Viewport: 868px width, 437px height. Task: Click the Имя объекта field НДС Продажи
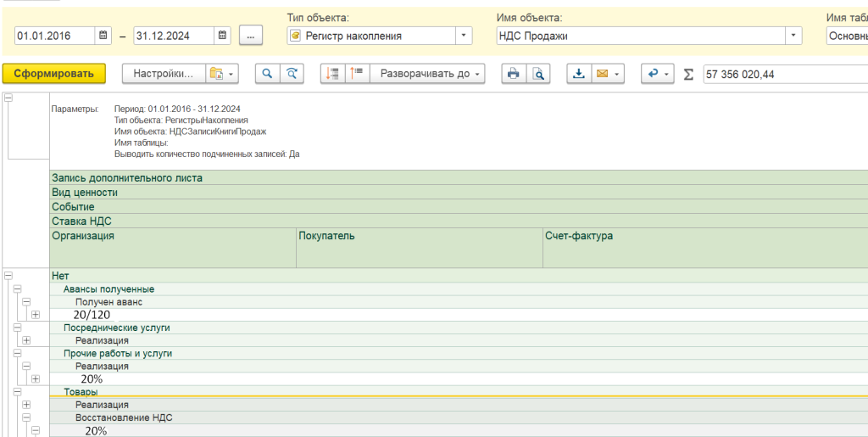(x=641, y=36)
